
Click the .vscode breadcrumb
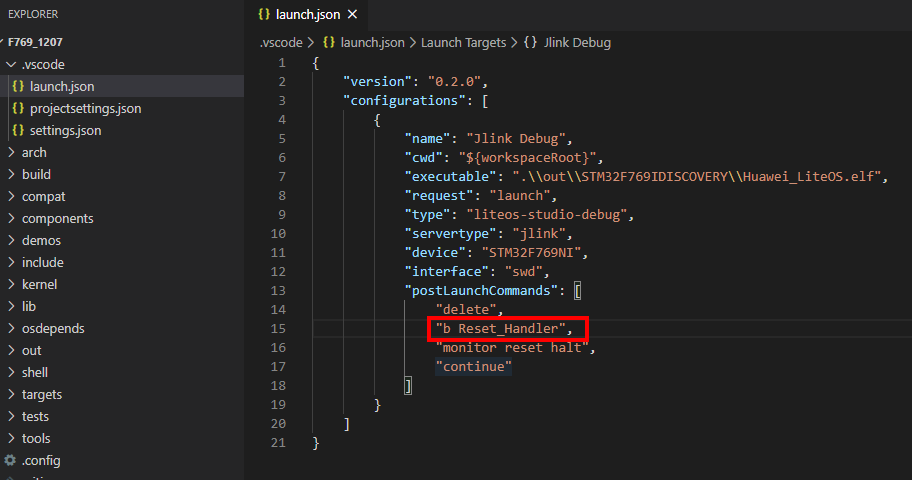tap(281, 42)
